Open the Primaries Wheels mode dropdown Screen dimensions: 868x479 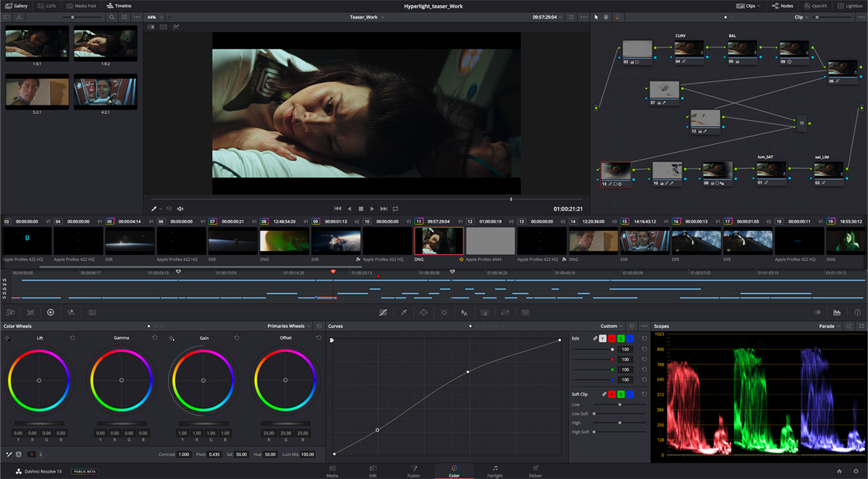coord(289,326)
